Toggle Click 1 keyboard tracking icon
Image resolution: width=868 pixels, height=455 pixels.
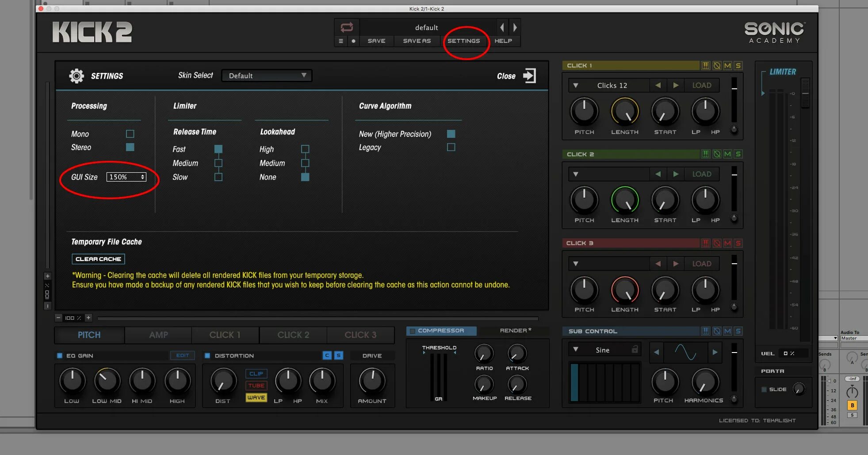tap(706, 65)
